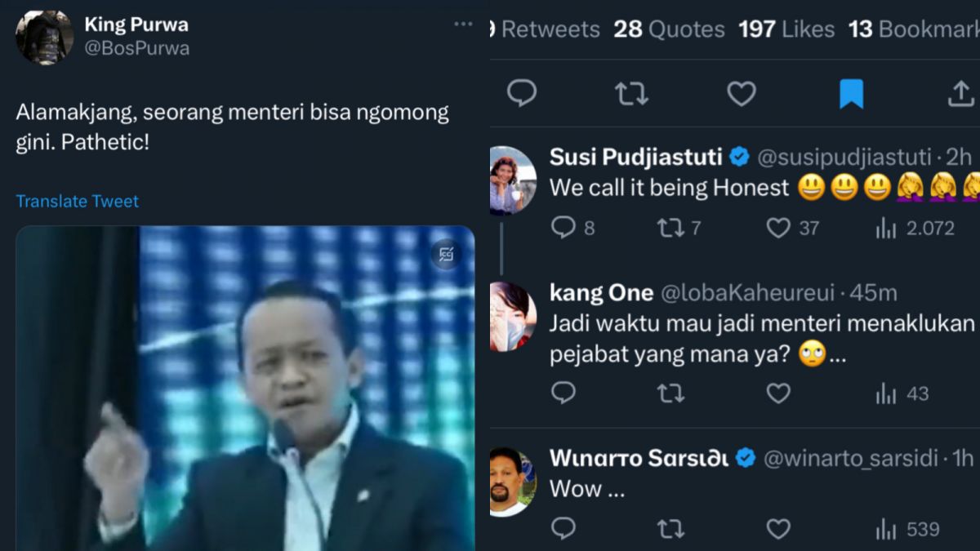Open the reply composer for King Purwa's tweet
The image size is (980, 551).
[x=522, y=93]
